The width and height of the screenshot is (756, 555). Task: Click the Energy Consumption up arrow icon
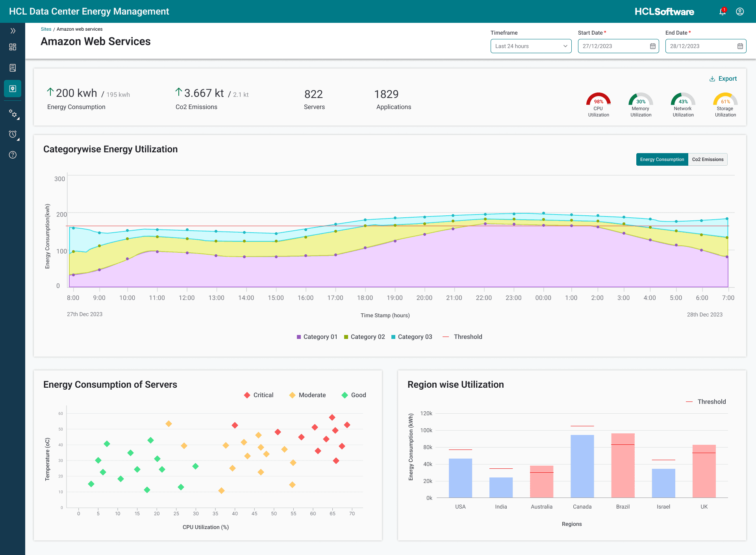[50, 92]
